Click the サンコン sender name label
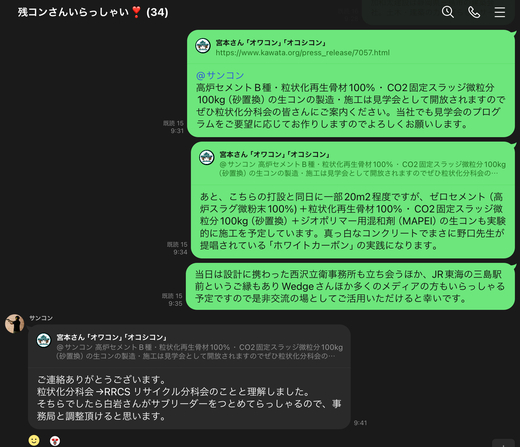Image resolution: width=520 pixels, height=447 pixels. [x=41, y=318]
